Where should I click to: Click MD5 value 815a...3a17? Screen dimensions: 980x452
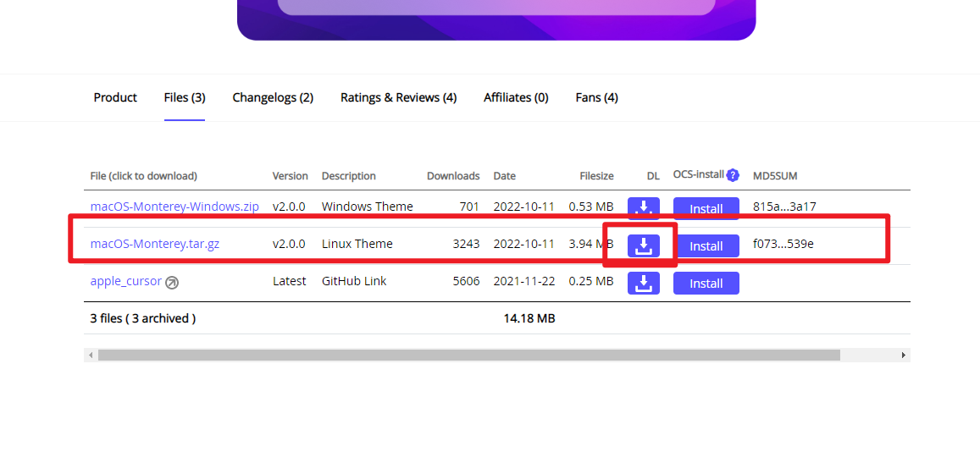pos(784,207)
